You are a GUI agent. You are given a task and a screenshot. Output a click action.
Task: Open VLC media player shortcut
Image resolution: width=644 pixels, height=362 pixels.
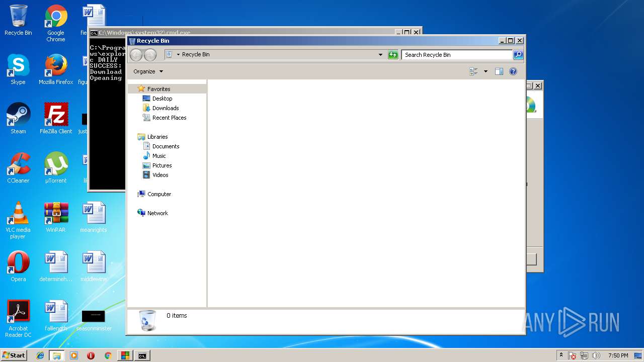pos(18,220)
